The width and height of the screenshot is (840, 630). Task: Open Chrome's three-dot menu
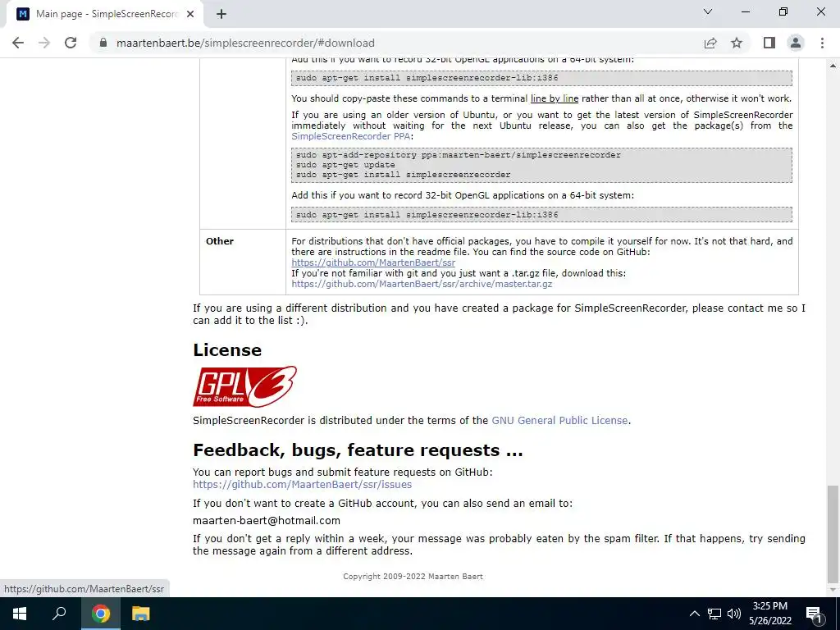tap(822, 43)
